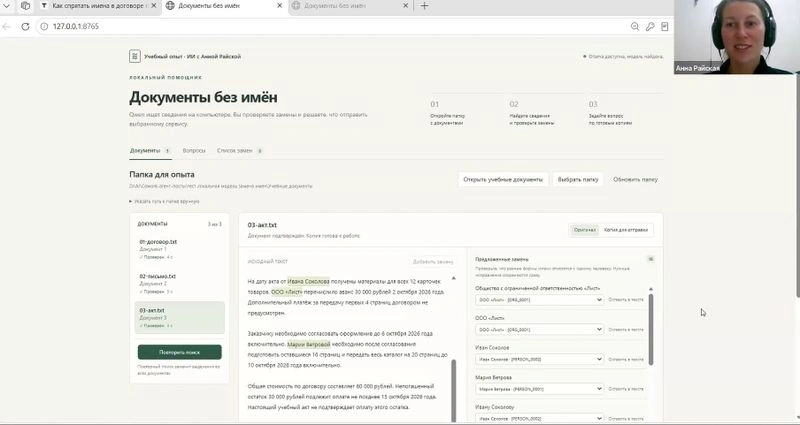Click 'Оставить в тексте' for 'Иван Соколов' row
800x425 pixels.
click(626, 359)
